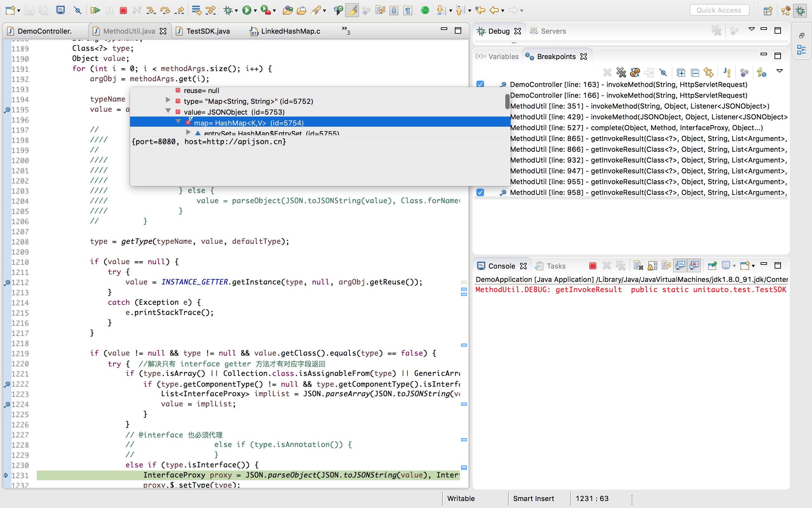Screen dimensions: 812x508
Task: Toggle MethodUtil line 958 breakpoint checkbox
Action: [x=480, y=192]
